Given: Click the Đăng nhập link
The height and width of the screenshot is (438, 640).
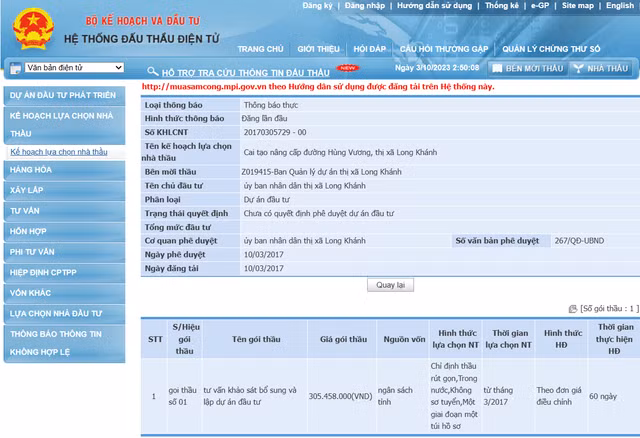Looking at the screenshot, I should click(364, 6).
